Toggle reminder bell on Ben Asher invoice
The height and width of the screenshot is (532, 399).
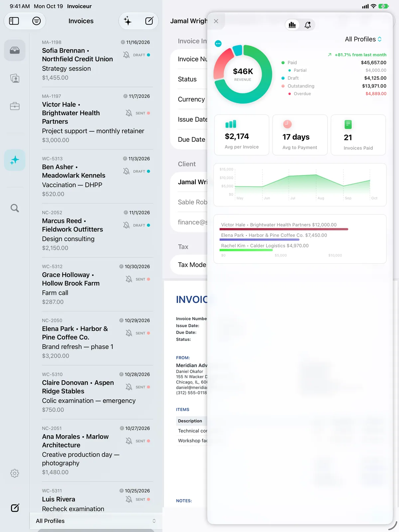(x=126, y=171)
